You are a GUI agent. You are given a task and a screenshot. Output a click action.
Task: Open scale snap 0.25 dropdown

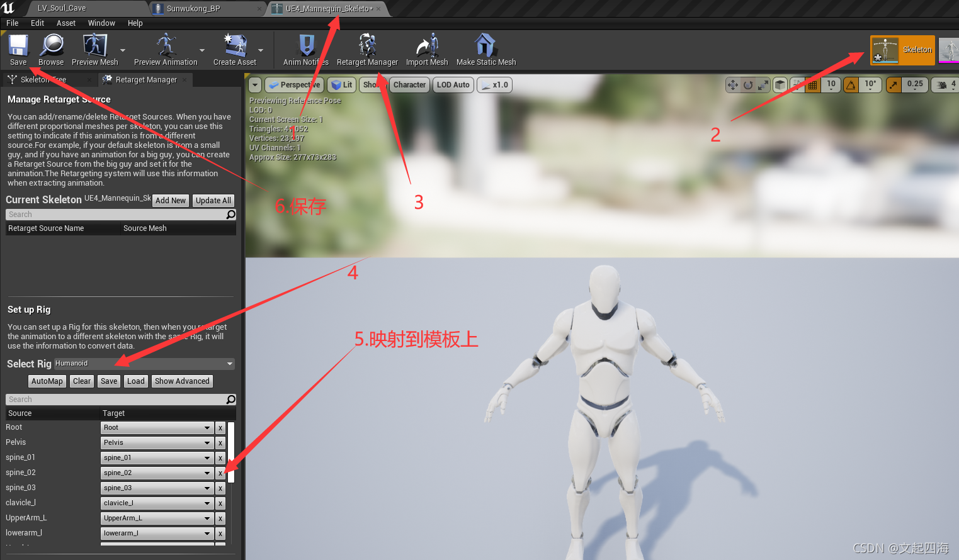(915, 85)
